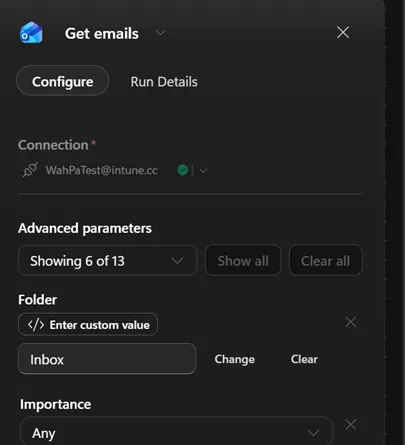Click the Enter custom value button
This screenshot has height=445, width=405.
tap(88, 324)
